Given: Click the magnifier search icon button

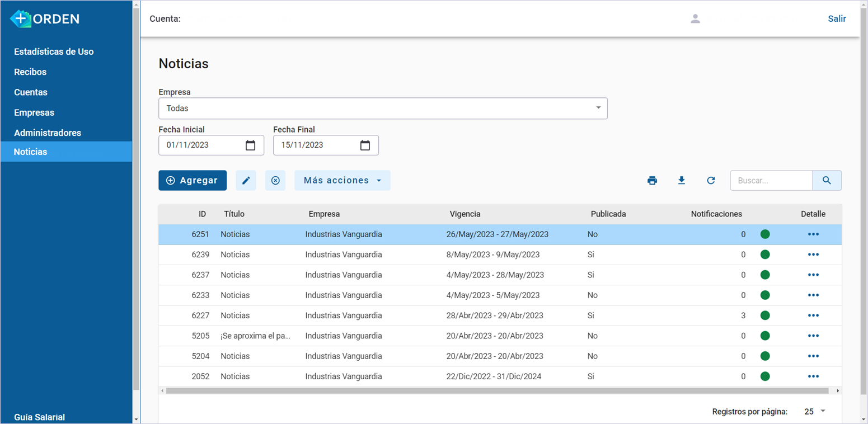Looking at the screenshot, I should tap(827, 181).
